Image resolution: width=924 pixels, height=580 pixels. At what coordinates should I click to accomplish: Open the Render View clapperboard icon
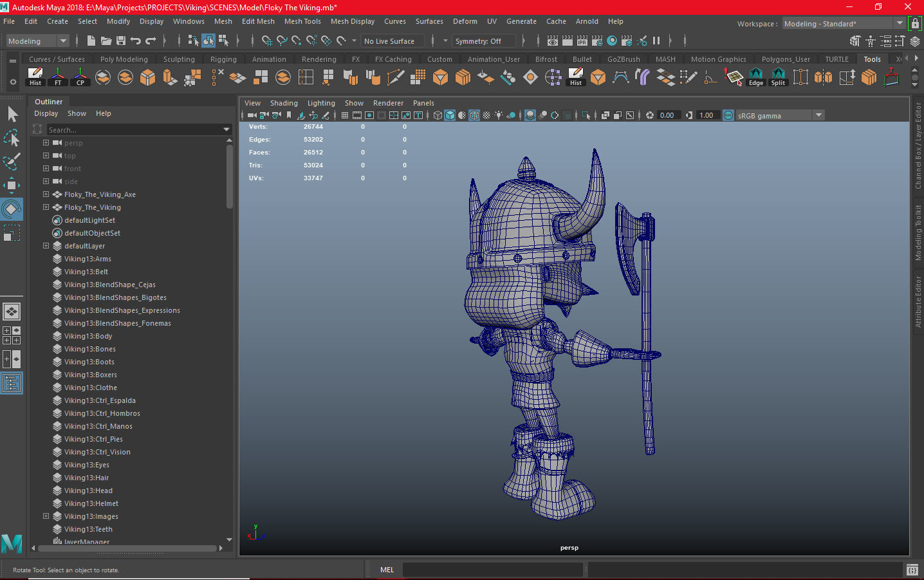click(553, 41)
